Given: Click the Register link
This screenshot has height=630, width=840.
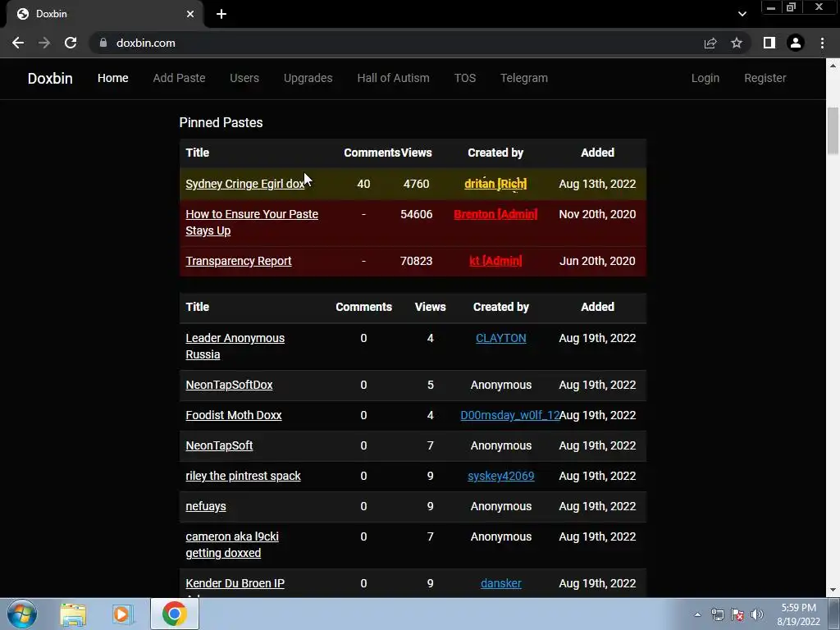Looking at the screenshot, I should [765, 78].
